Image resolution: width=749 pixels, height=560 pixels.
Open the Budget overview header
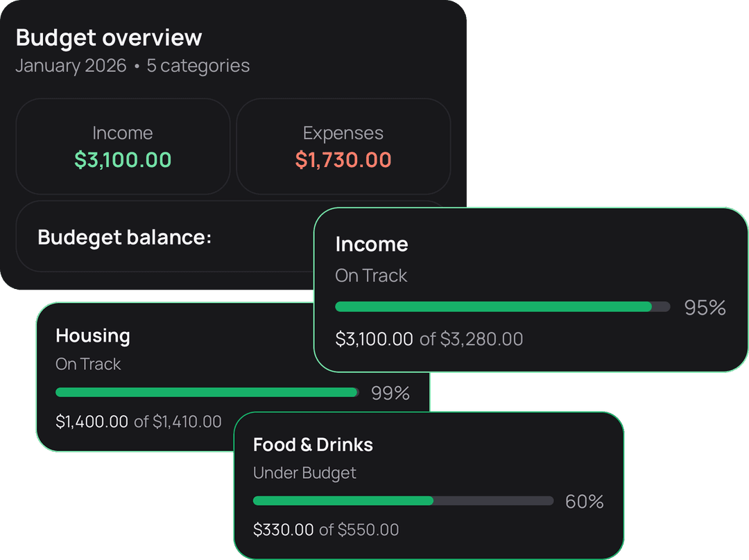(109, 37)
